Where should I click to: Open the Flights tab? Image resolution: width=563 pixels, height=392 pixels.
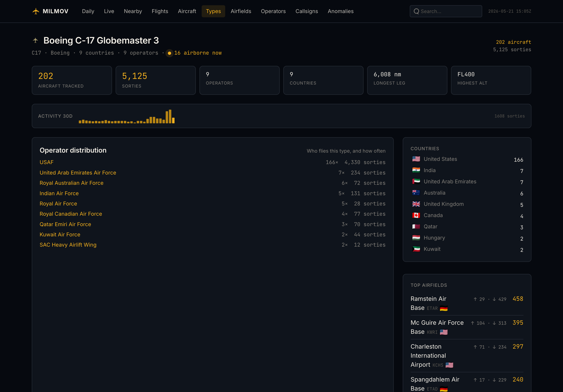160,11
